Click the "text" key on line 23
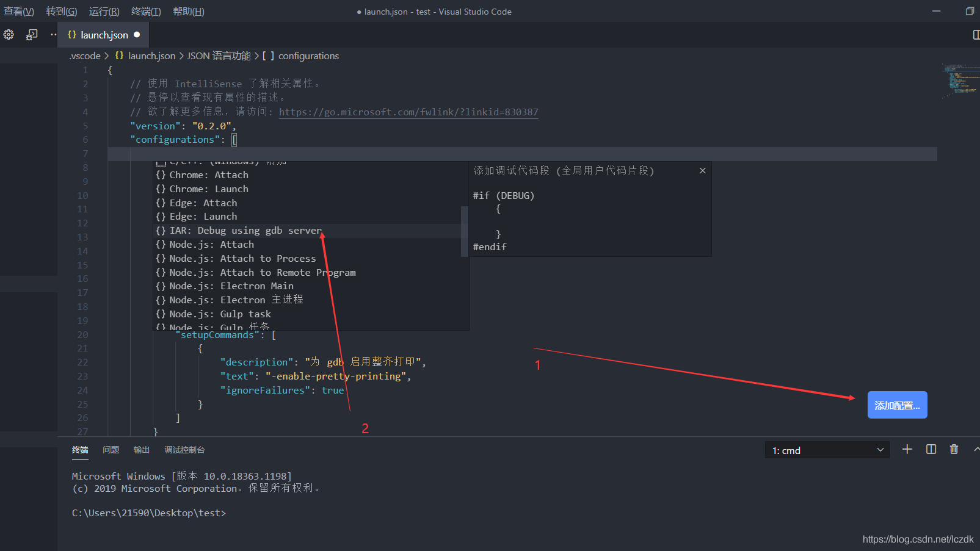The width and height of the screenshot is (980, 551). (x=237, y=376)
